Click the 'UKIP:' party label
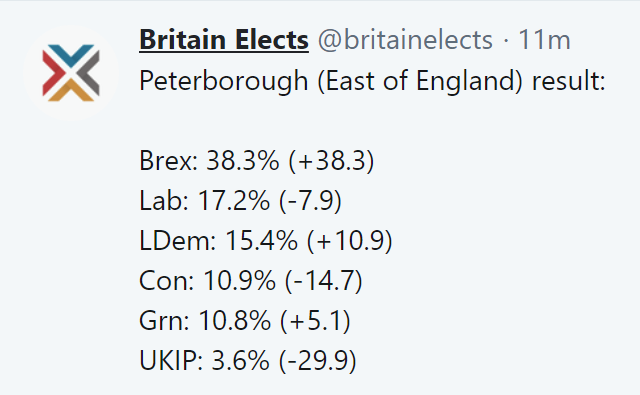 [171, 360]
